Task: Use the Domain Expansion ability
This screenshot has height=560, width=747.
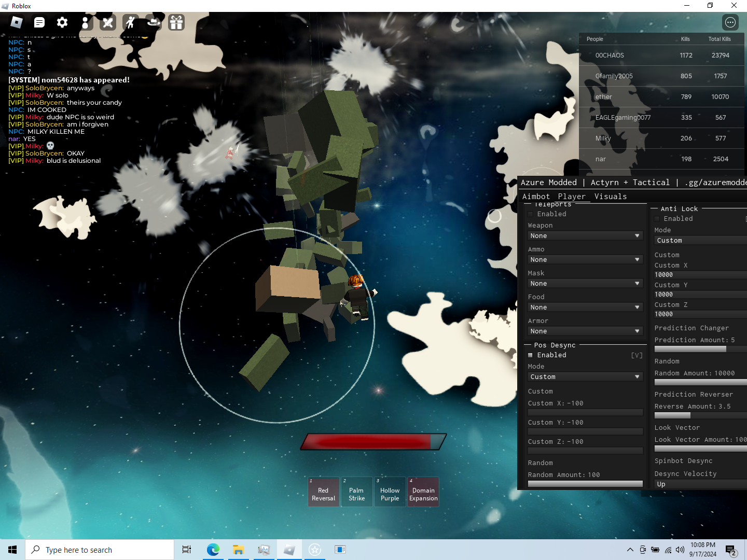Action: [423, 492]
